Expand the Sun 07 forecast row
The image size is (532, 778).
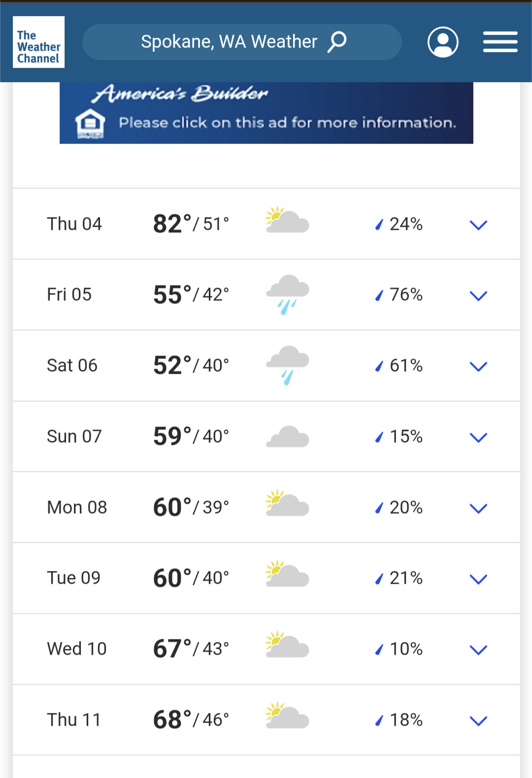pyautogui.click(x=478, y=437)
